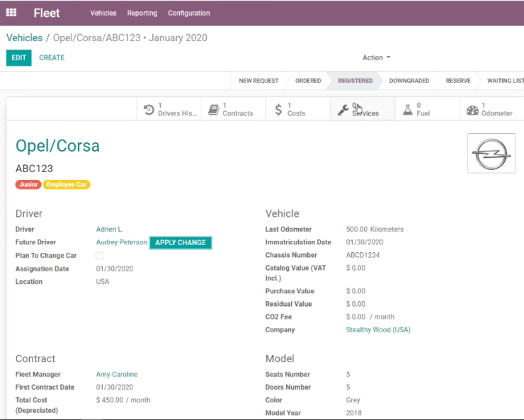Screen dimensions: 524x420
Task: Click First Contract Date value
Action: point(114,387)
